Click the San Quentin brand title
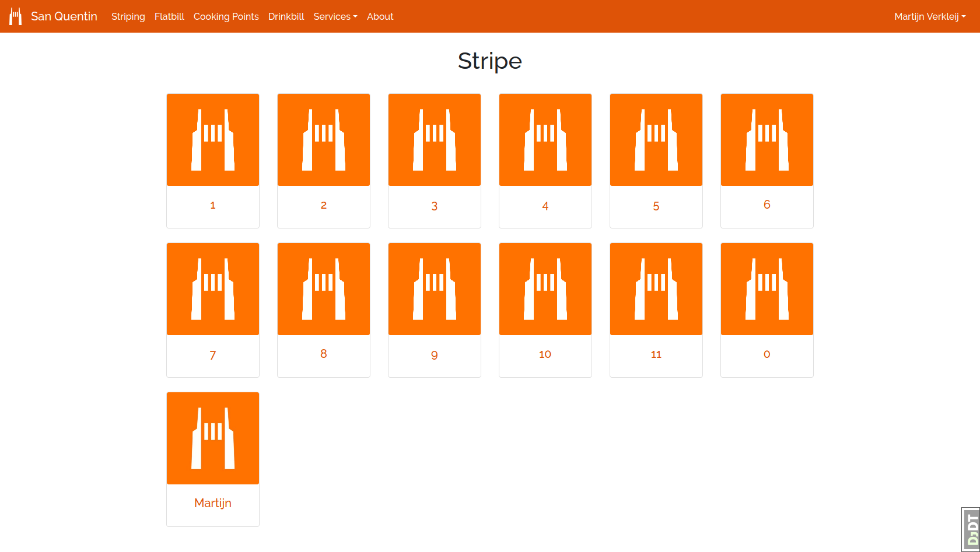 point(64,16)
